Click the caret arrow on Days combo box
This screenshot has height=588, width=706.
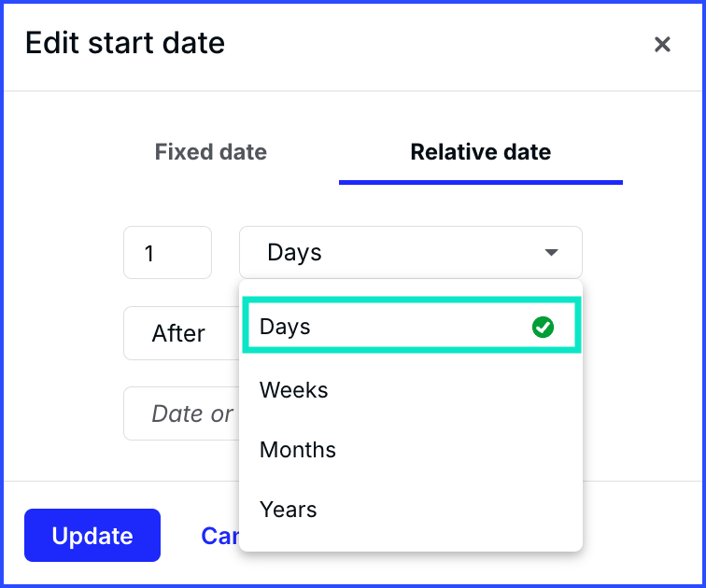(x=551, y=252)
